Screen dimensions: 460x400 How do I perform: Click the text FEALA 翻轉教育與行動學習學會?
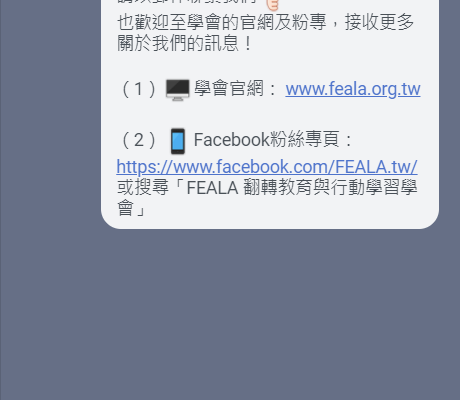click(302, 188)
